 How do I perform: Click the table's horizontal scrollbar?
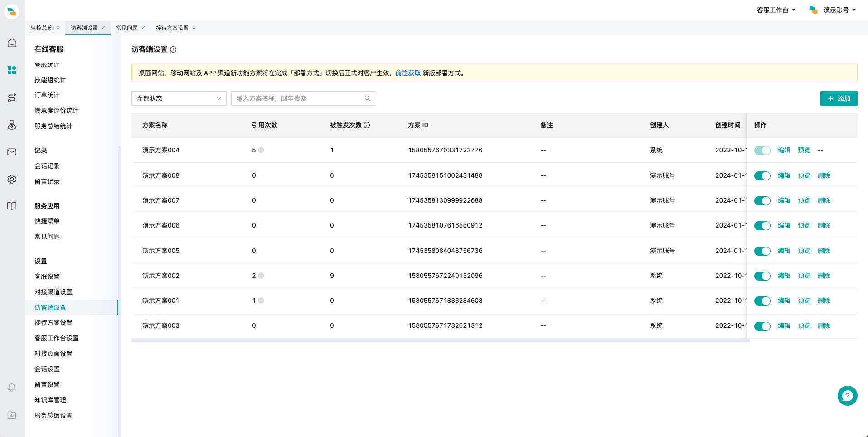coord(441,340)
